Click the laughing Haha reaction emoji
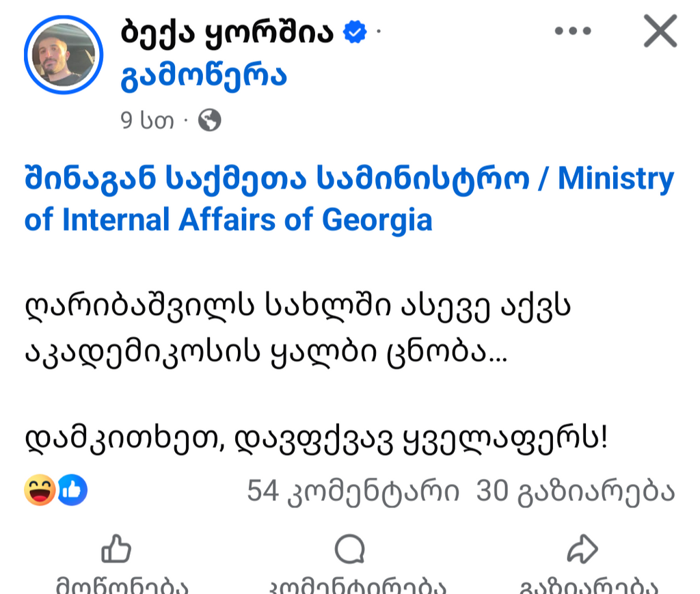Viewport: 700px width, 594px height. tap(40, 491)
